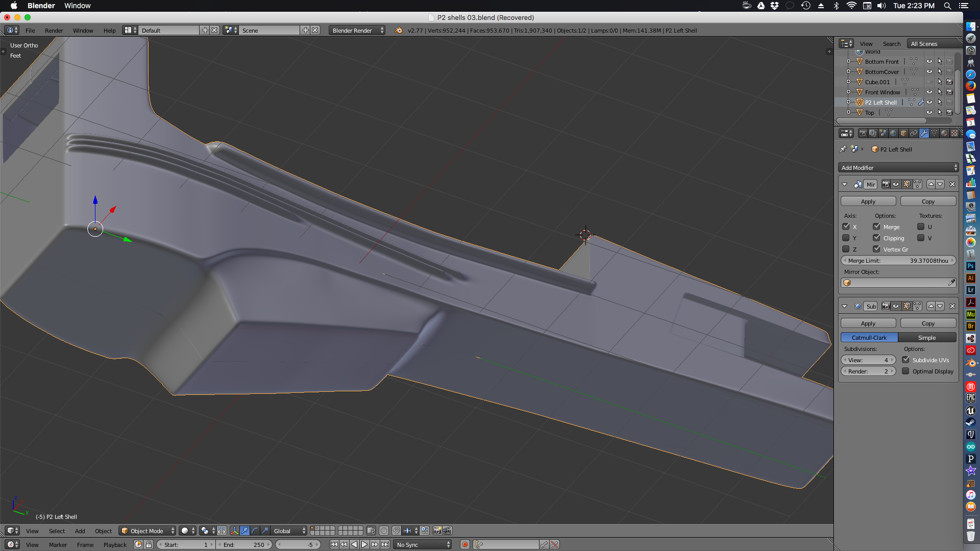Toggle the 3D manipulator widget icon
This screenshot has width=980, height=551.
click(x=234, y=531)
